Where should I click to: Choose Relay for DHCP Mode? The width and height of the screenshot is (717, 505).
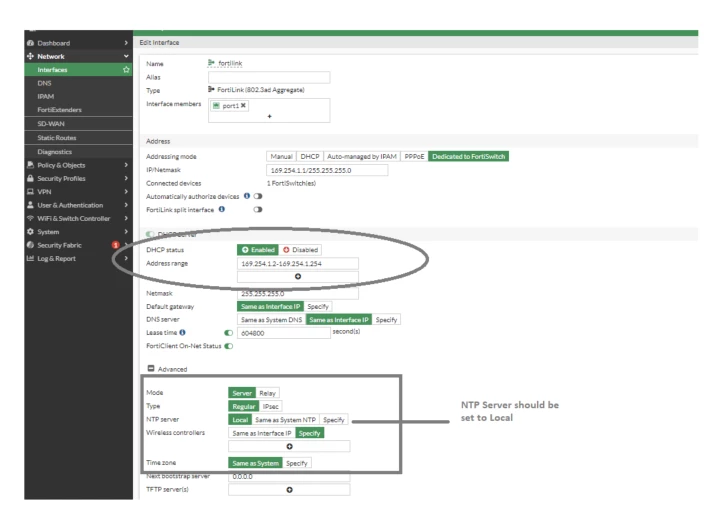(x=267, y=393)
